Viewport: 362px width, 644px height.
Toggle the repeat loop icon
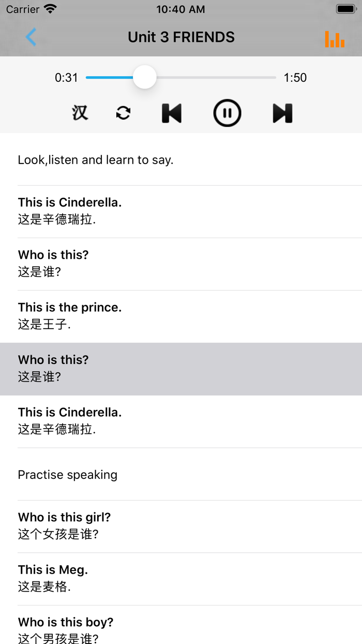point(123,113)
